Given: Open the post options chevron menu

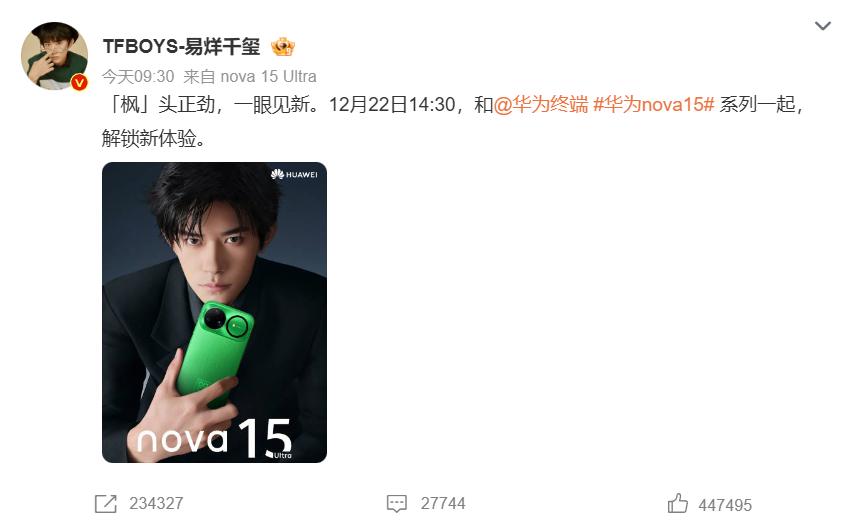Looking at the screenshot, I should click(822, 25).
